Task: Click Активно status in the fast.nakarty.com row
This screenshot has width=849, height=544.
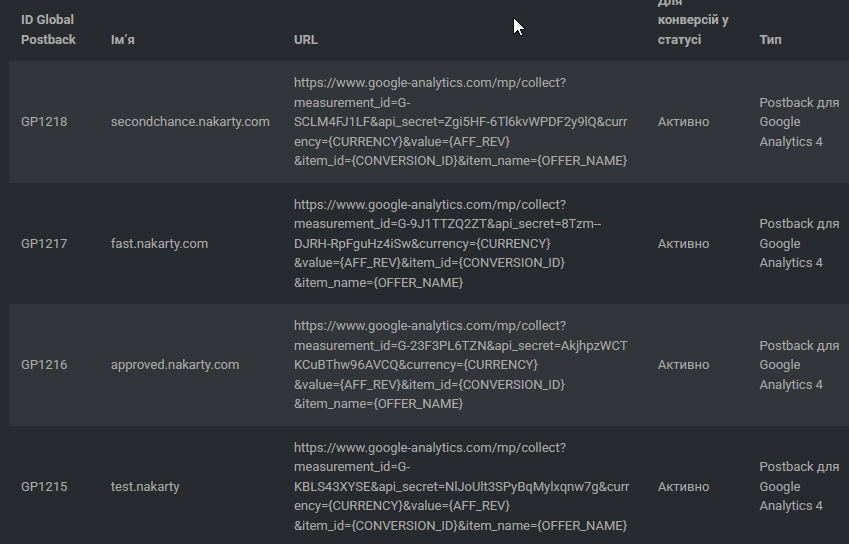Action: 683,244
